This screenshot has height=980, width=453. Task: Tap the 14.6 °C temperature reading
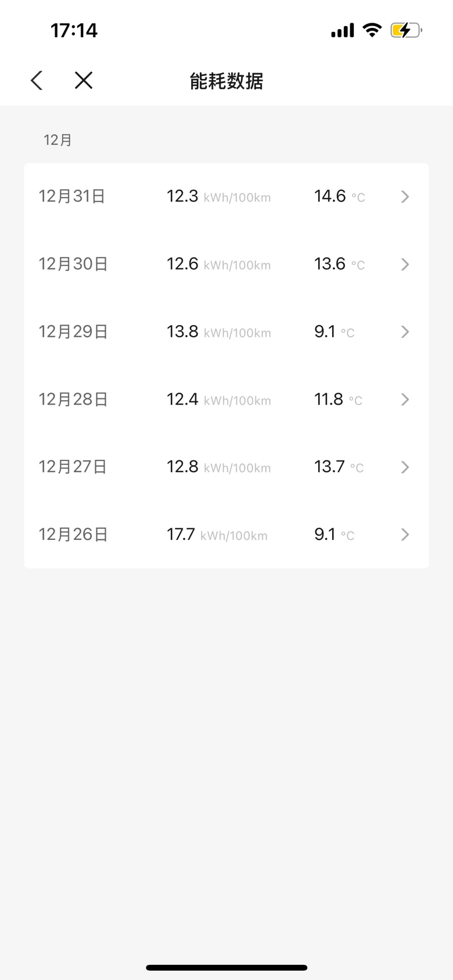(339, 196)
